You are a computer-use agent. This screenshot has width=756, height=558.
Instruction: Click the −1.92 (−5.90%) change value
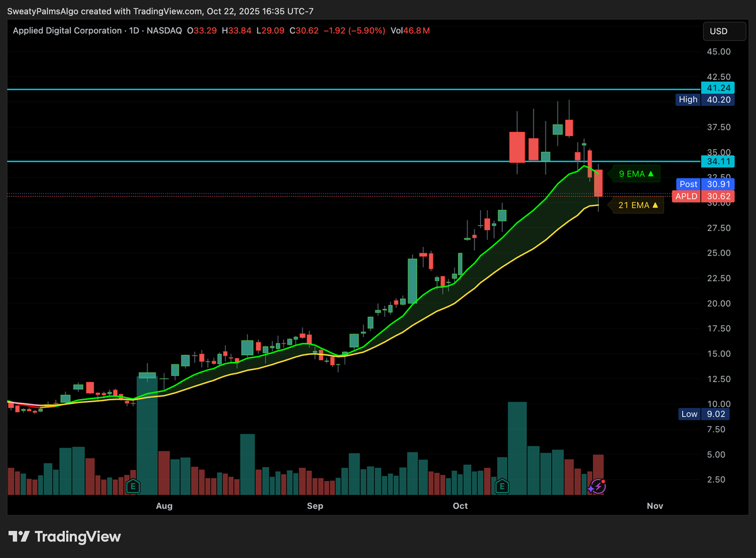(x=354, y=30)
